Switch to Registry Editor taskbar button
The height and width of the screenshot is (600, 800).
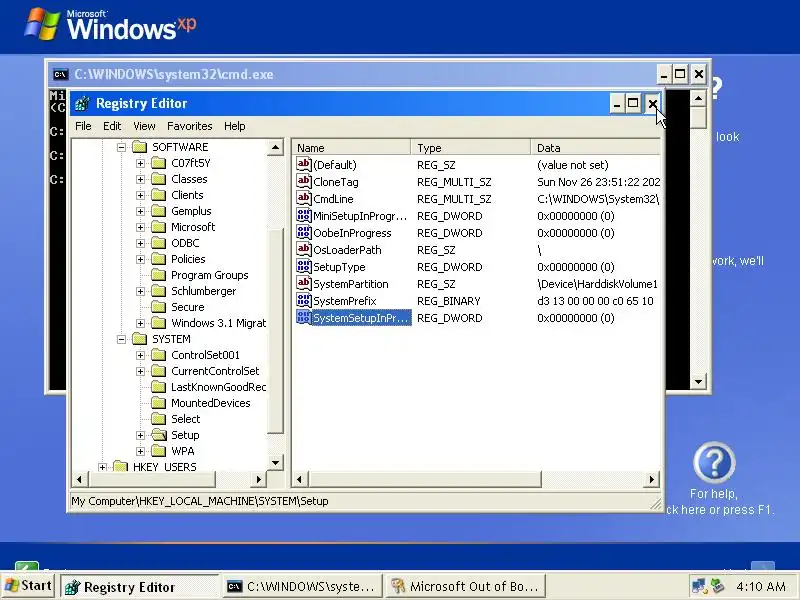(x=140, y=587)
